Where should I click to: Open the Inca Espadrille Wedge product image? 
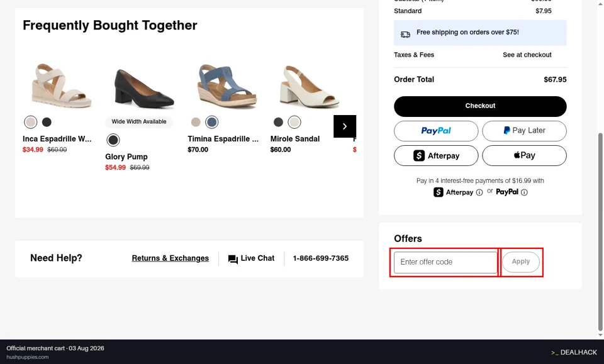61,85
